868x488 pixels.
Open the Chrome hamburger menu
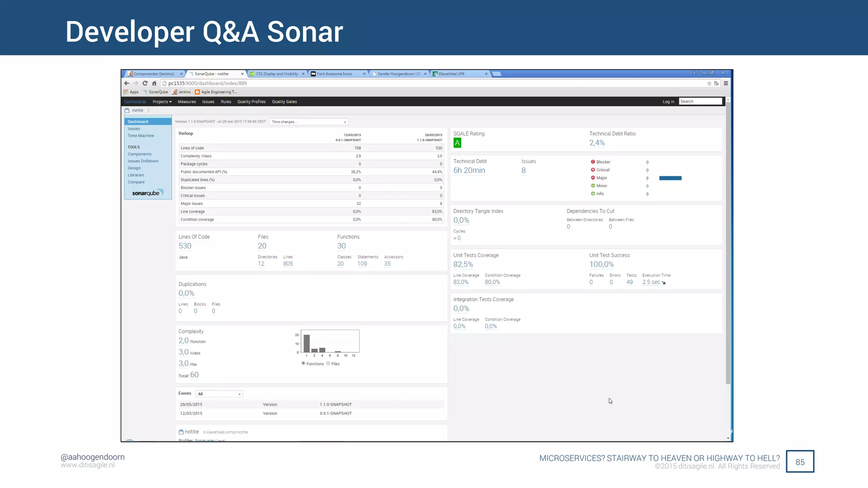pos(726,83)
